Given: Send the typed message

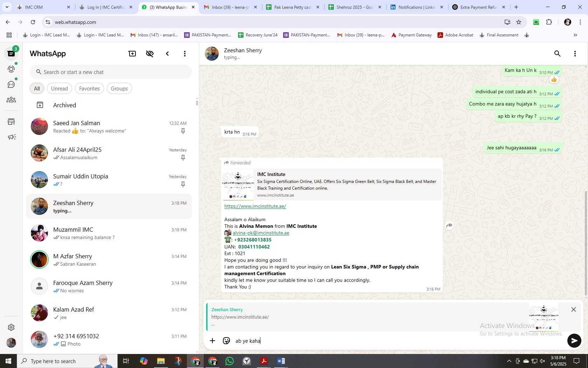Looking at the screenshot, I should [x=574, y=341].
